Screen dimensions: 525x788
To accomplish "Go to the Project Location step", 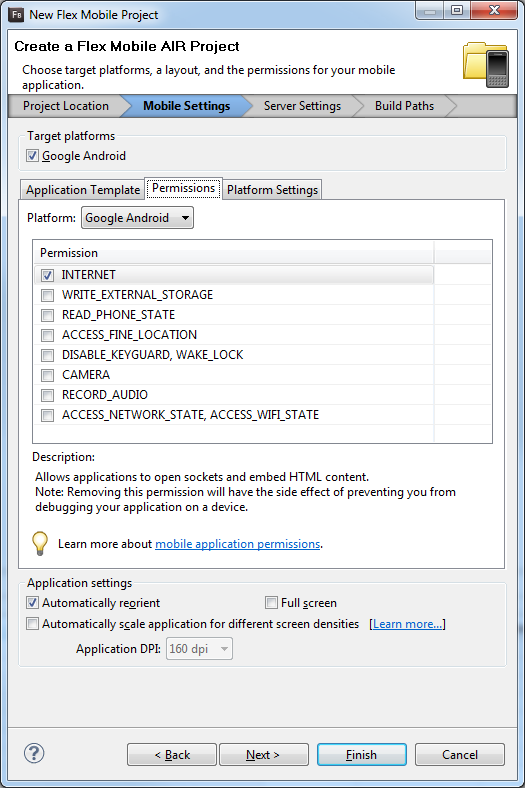I will coord(66,106).
